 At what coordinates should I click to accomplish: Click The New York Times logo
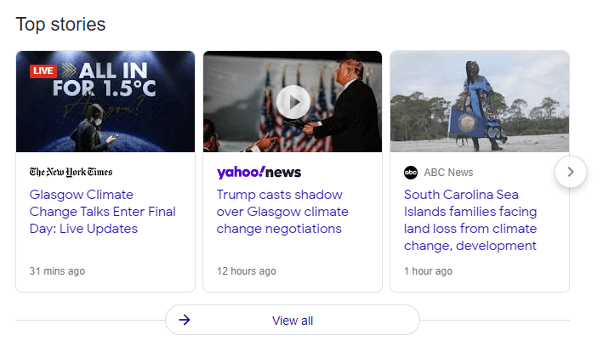71,172
